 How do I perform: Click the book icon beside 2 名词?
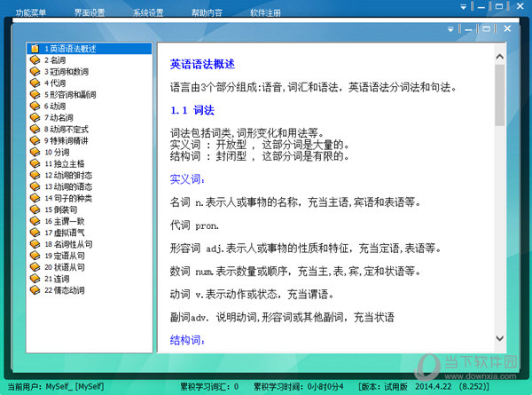(35, 60)
